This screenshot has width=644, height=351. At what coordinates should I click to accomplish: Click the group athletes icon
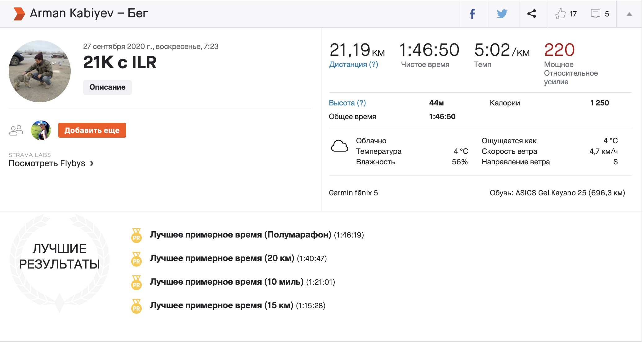tap(16, 130)
